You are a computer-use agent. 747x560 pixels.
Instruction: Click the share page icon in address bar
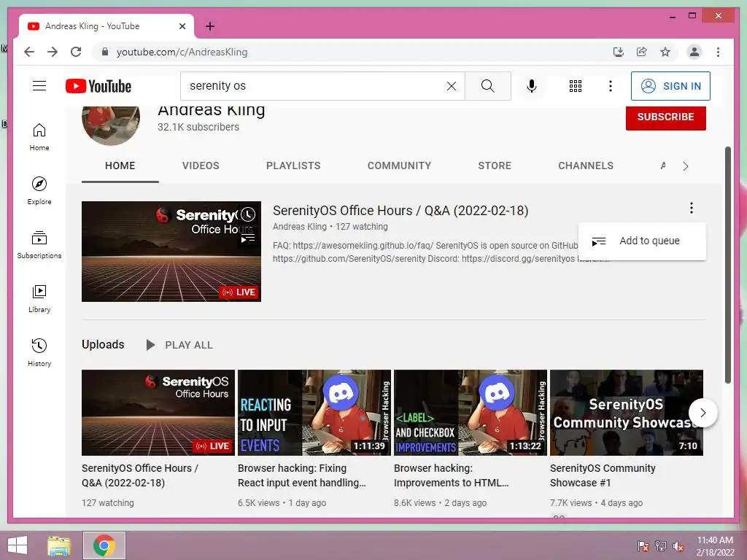pyautogui.click(x=642, y=52)
